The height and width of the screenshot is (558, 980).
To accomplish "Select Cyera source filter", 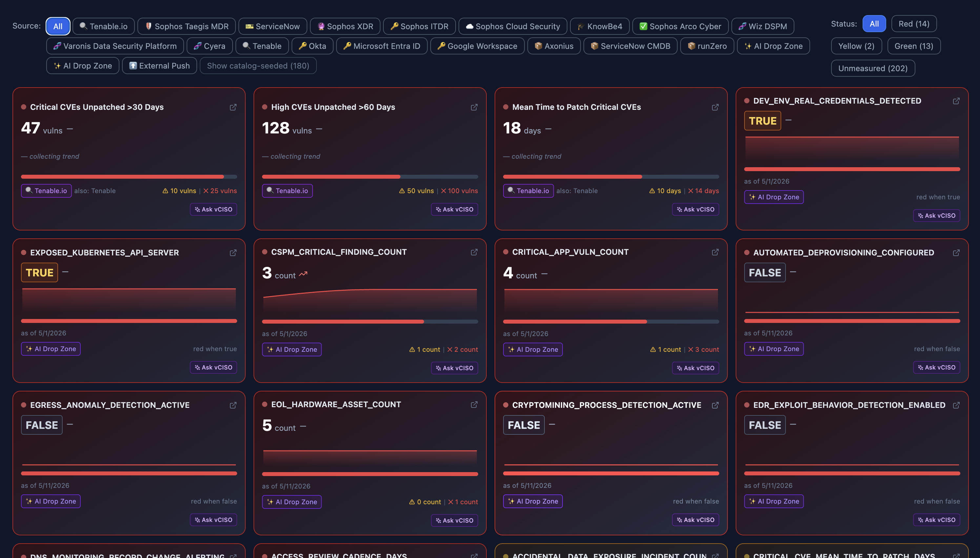I will 210,46.
